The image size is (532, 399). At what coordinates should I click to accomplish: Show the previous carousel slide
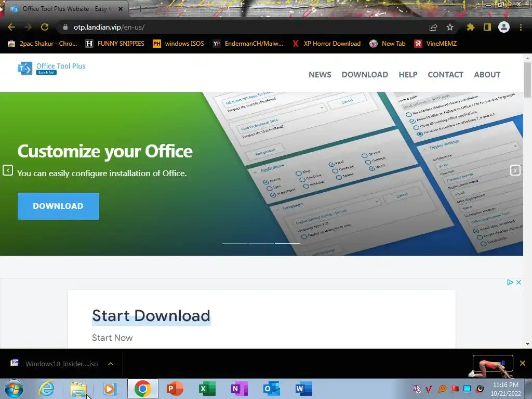tap(8, 170)
